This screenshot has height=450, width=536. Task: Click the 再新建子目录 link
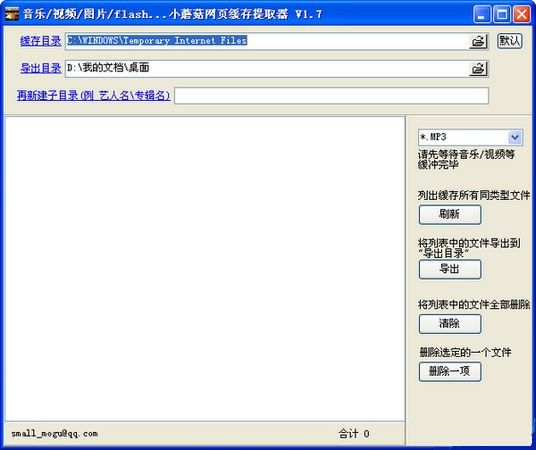(x=93, y=95)
